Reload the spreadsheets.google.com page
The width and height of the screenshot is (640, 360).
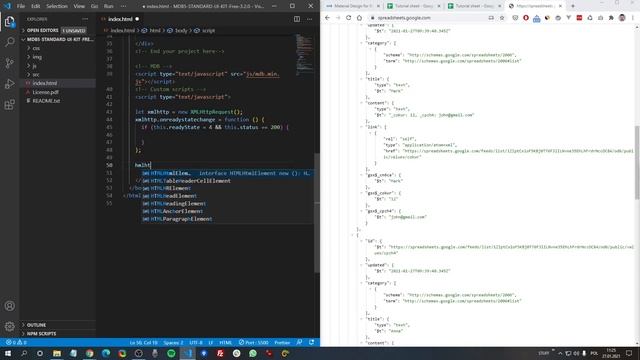(x=349, y=18)
